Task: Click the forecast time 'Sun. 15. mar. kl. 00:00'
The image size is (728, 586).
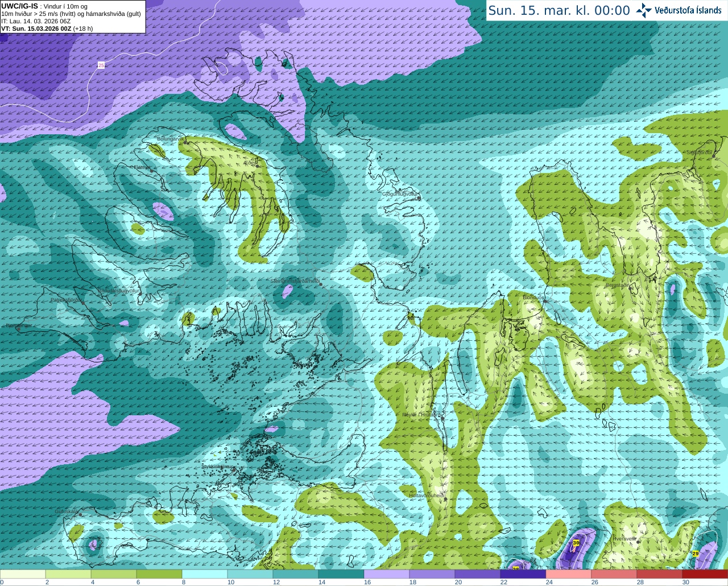Action: (x=559, y=10)
